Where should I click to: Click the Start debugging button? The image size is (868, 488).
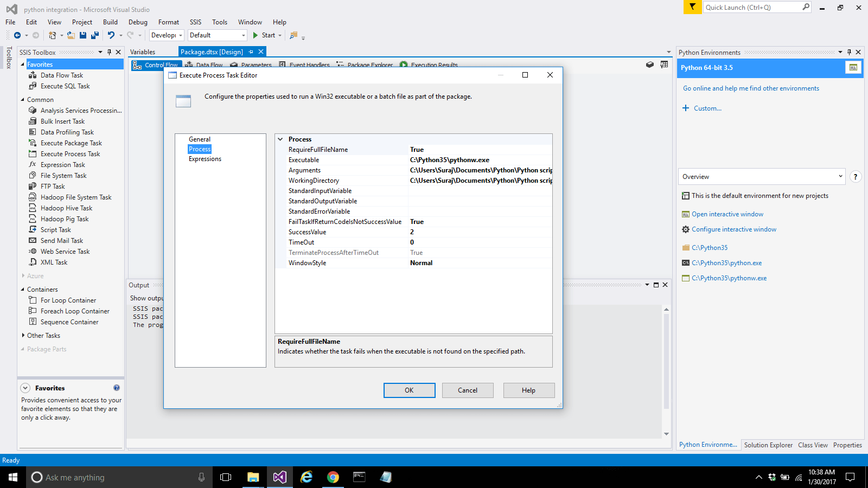pos(264,35)
